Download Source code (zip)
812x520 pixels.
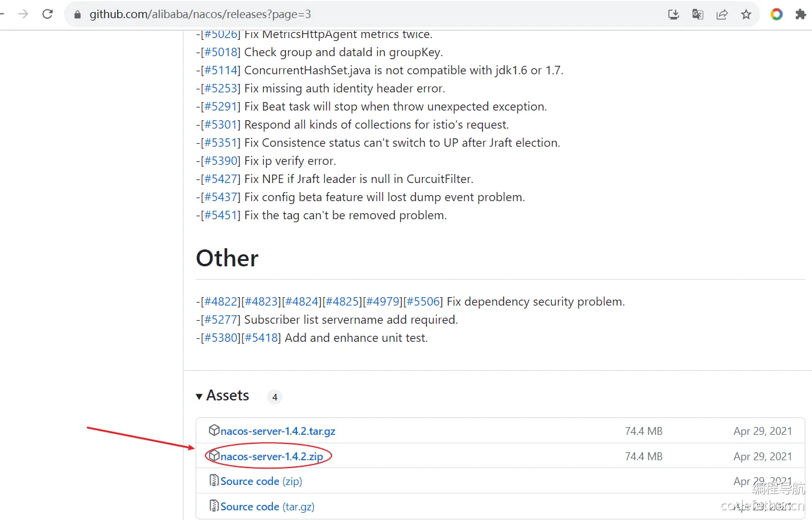click(261, 481)
